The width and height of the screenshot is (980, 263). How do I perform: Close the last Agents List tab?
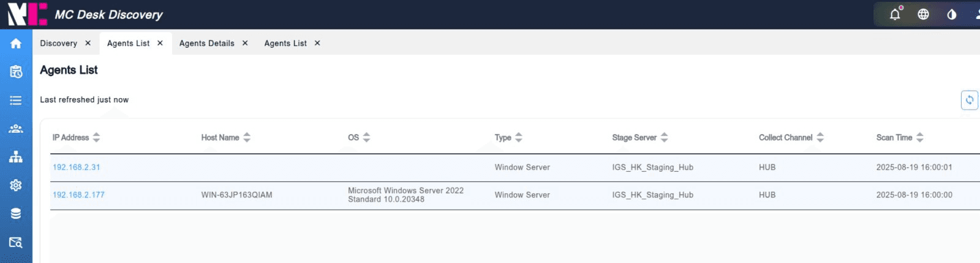(317, 43)
